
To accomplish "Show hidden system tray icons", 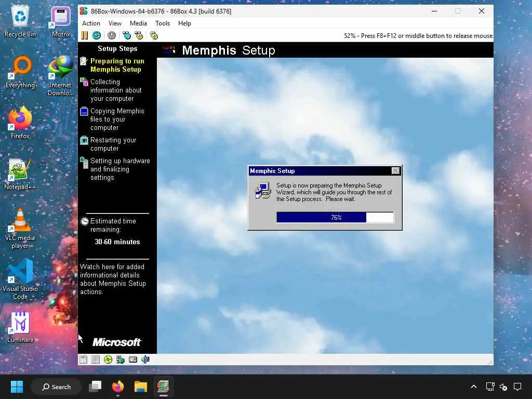I will pos(474,387).
